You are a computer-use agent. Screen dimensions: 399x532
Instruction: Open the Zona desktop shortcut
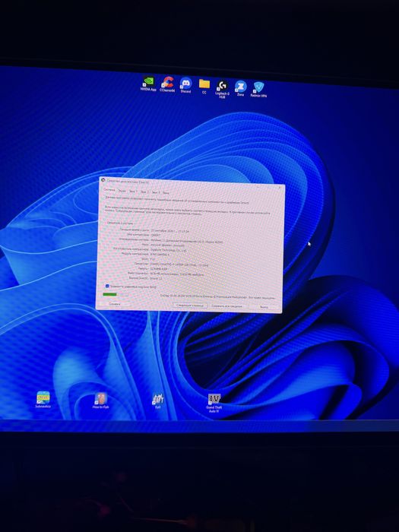[241, 88]
